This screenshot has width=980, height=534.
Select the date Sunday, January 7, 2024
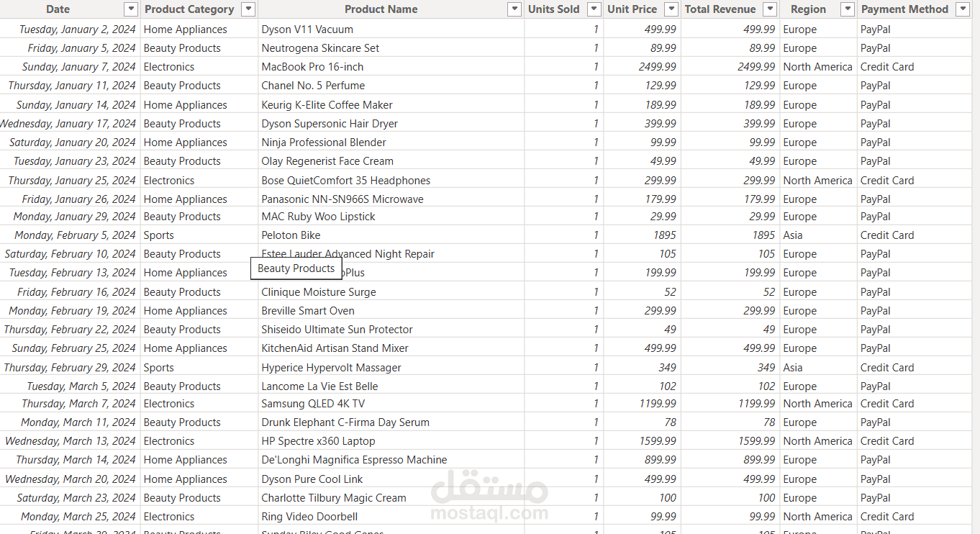tap(79, 67)
